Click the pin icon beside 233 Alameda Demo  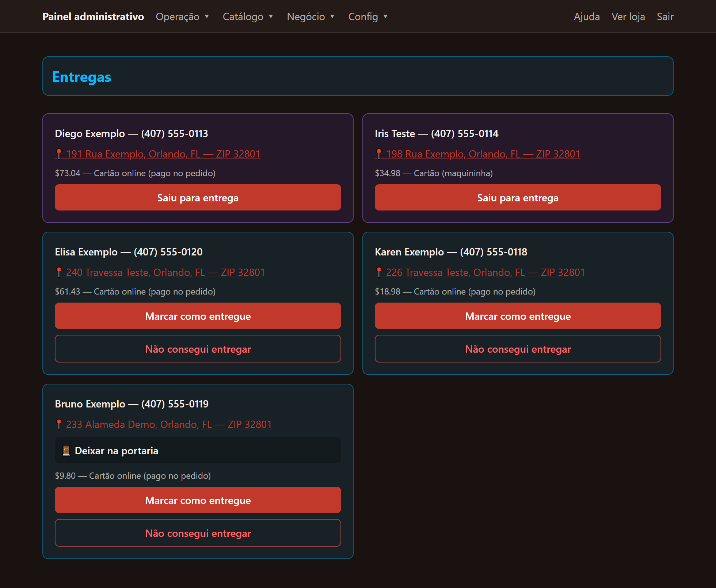pyautogui.click(x=59, y=424)
